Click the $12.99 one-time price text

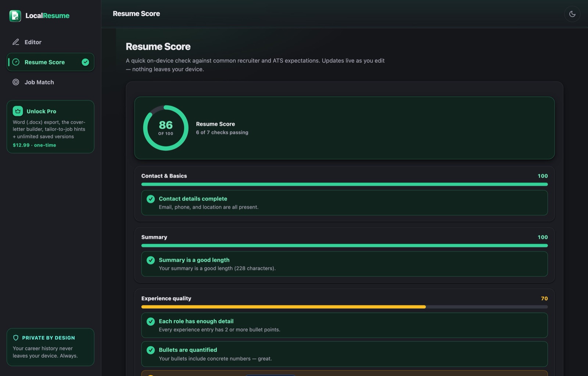(x=35, y=145)
